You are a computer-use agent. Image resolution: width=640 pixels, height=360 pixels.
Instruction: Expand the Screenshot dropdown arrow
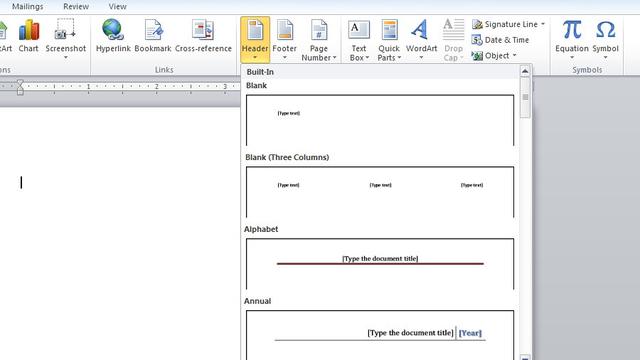coord(65,58)
